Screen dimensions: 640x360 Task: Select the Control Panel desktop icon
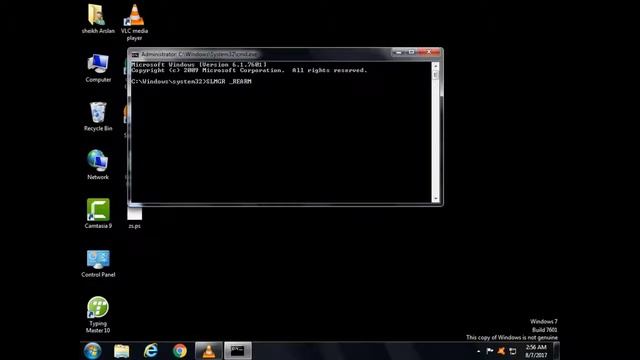tap(98, 263)
